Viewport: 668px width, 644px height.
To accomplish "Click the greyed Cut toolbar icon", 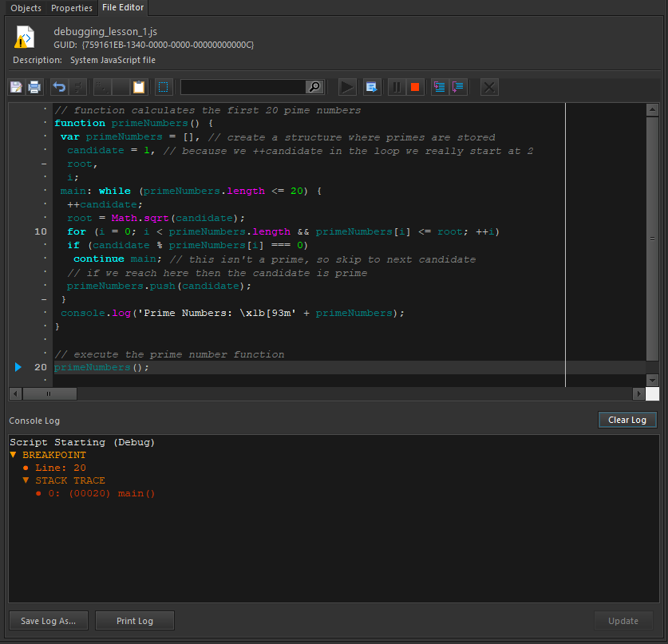I will click(x=102, y=87).
